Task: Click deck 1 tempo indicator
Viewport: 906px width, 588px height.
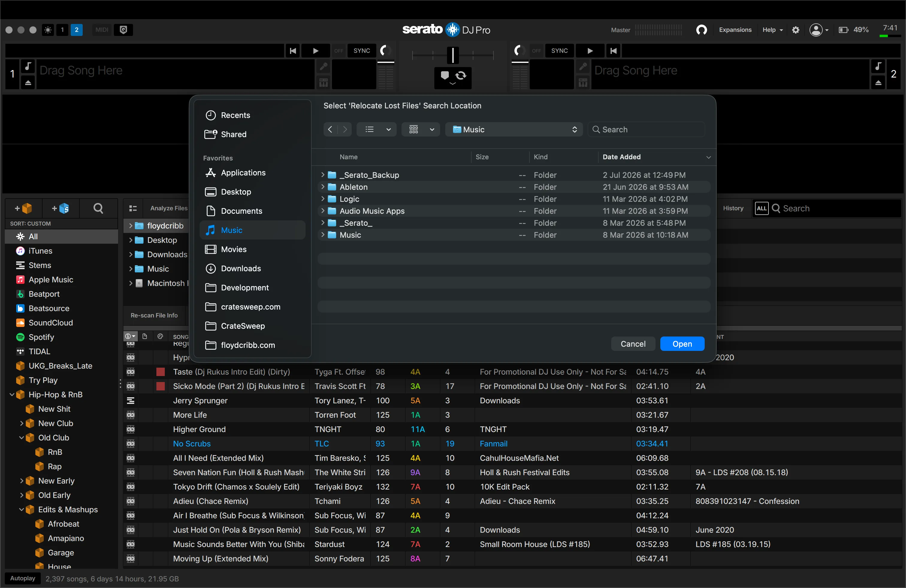Action: tap(386, 51)
